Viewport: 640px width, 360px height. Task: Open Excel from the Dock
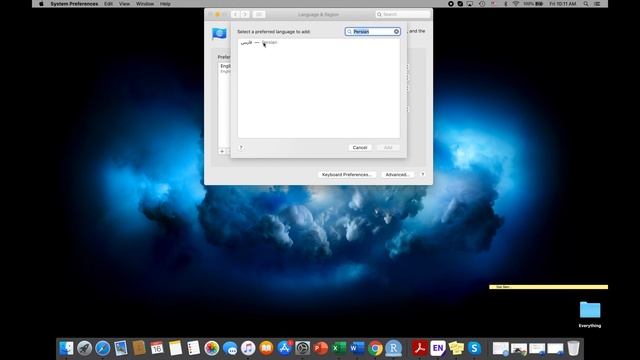(x=339, y=348)
